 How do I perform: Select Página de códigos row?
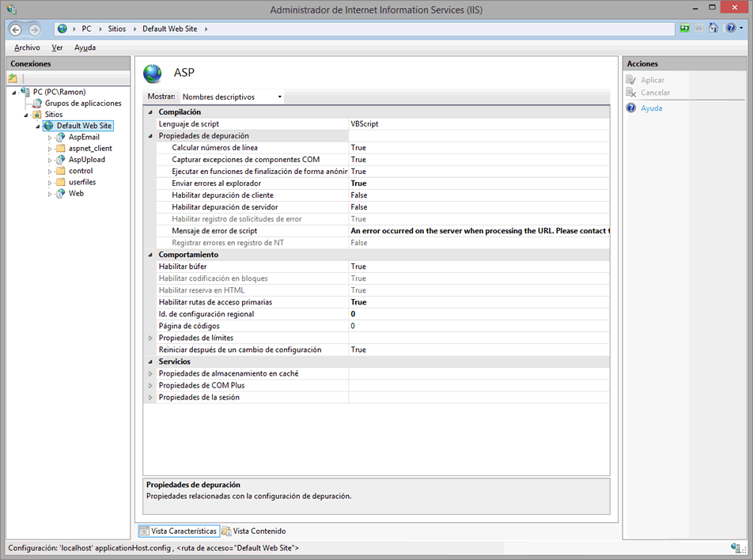point(383,326)
